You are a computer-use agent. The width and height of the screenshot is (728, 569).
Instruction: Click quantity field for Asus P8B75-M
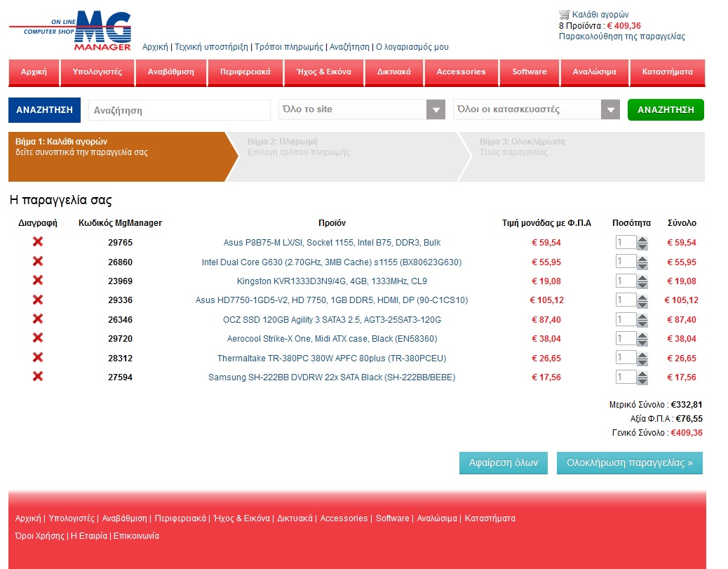[x=626, y=242]
